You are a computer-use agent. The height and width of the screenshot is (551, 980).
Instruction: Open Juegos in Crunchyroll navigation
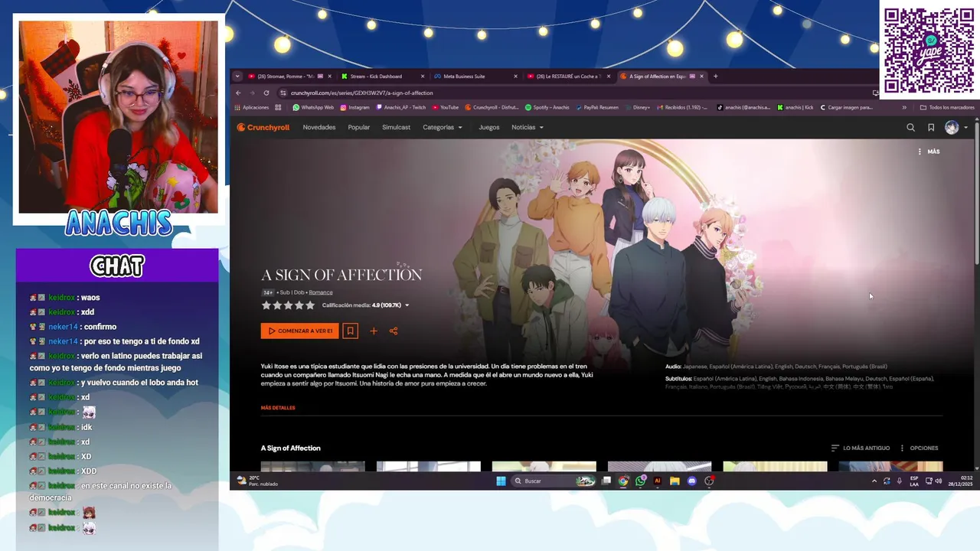click(x=489, y=128)
